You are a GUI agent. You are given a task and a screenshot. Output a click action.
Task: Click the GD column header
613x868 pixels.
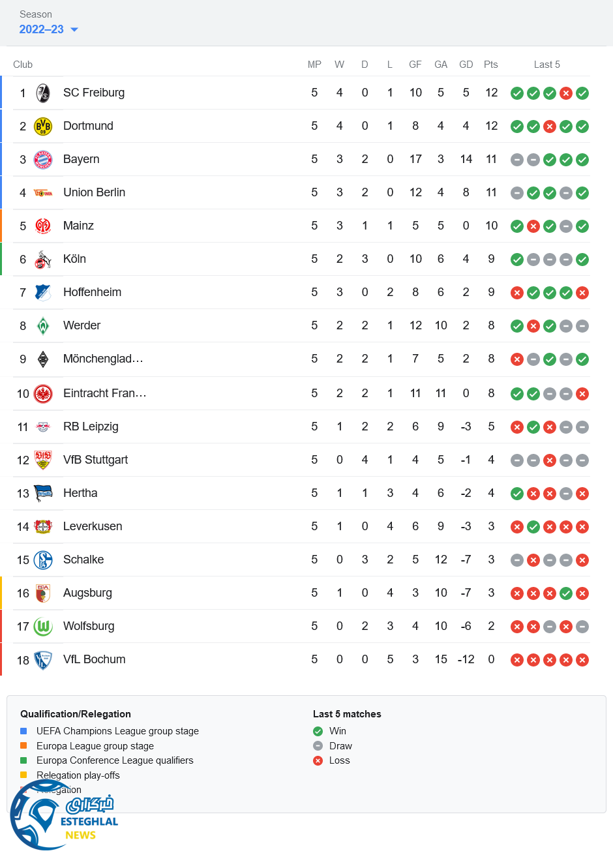pos(466,65)
